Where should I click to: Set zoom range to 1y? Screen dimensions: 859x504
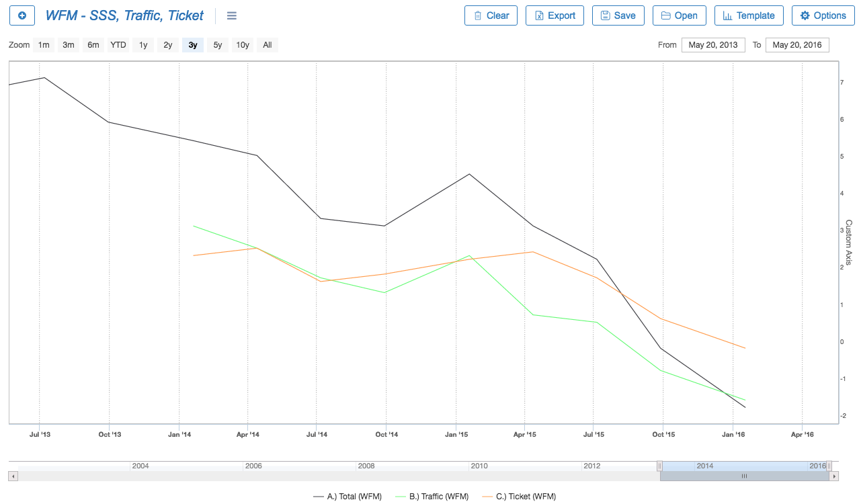(143, 45)
